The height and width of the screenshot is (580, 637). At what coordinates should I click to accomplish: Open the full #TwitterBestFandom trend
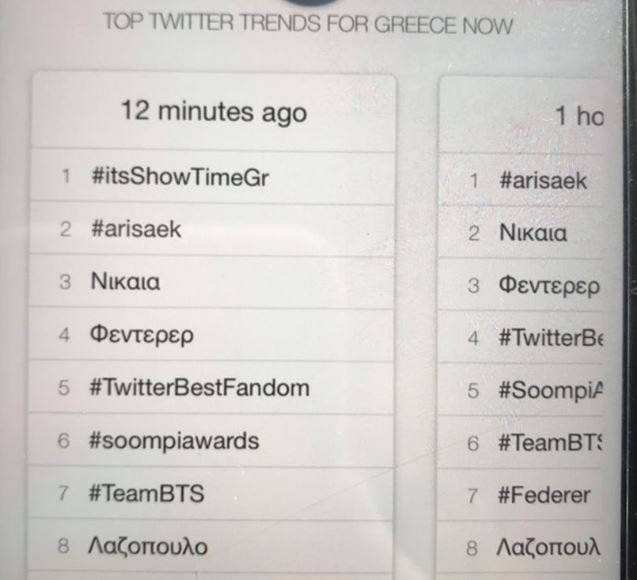point(199,387)
